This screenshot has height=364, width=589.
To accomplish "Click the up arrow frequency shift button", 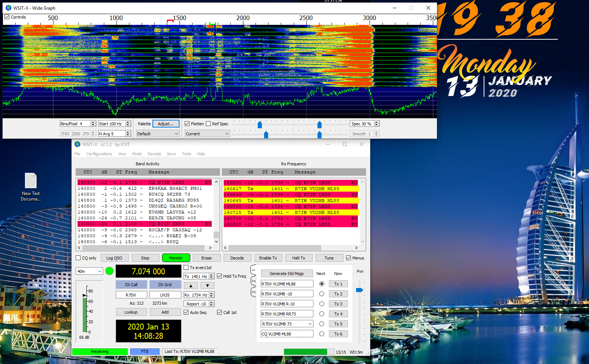I will tap(191, 285).
